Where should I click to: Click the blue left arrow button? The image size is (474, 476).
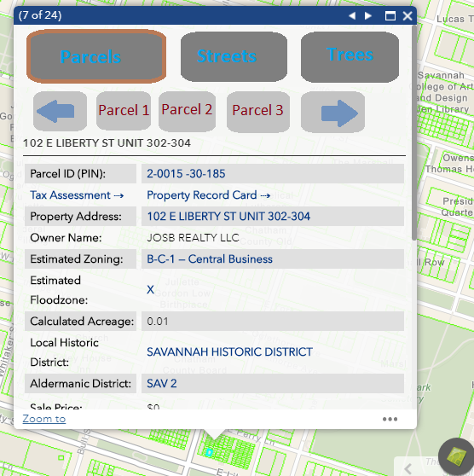tap(60, 111)
